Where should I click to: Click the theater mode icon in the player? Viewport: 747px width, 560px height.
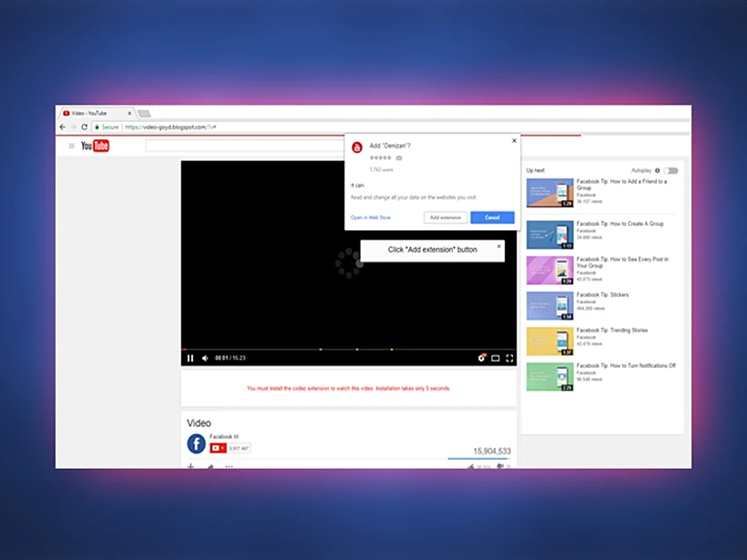click(x=496, y=358)
